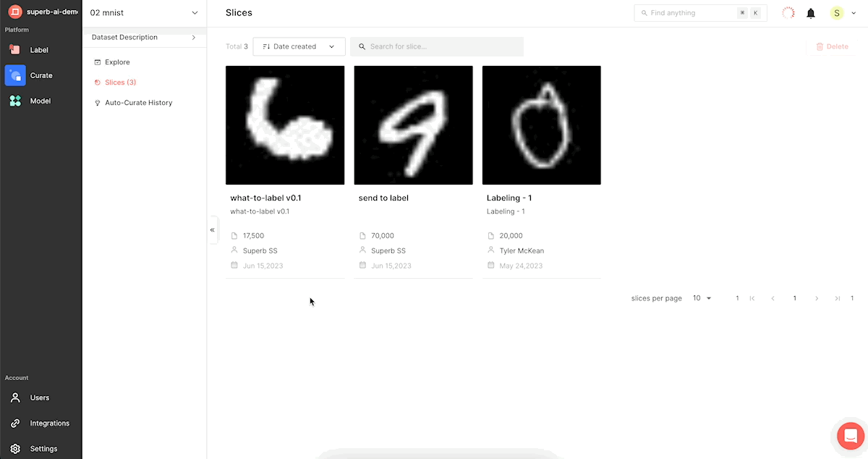Open the 02 mnist dataset dropdown
Image resolution: width=868 pixels, height=459 pixels.
145,13
